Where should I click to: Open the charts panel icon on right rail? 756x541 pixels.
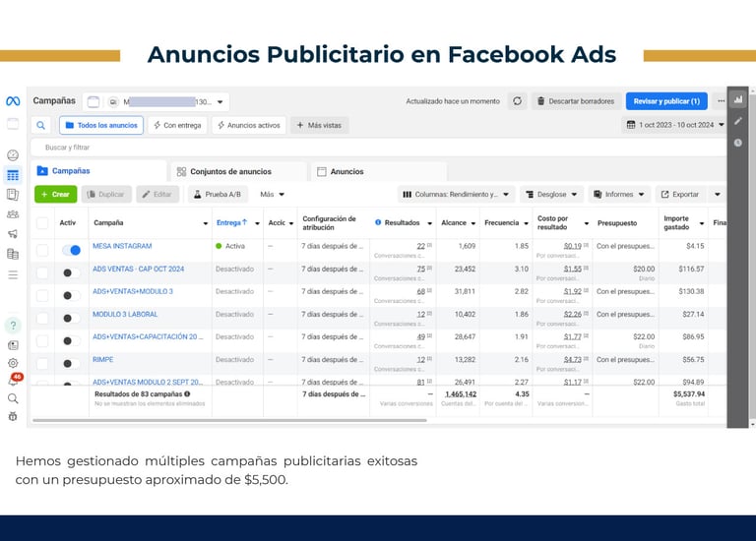738,99
